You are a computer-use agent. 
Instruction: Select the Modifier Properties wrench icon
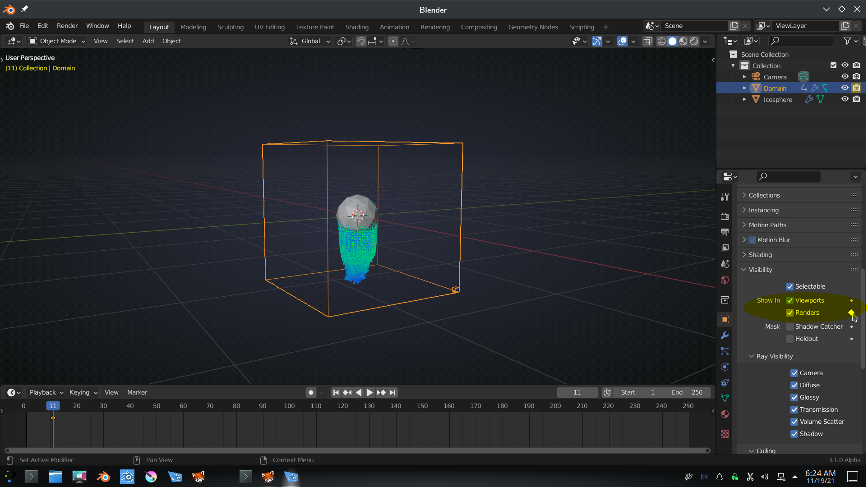pos(725,335)
